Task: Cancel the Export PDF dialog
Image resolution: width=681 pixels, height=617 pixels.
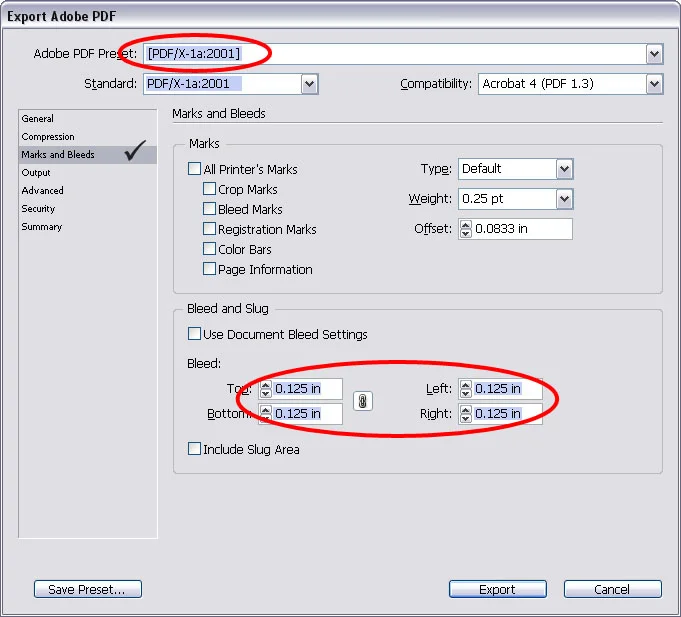Action: coord(612,589)
